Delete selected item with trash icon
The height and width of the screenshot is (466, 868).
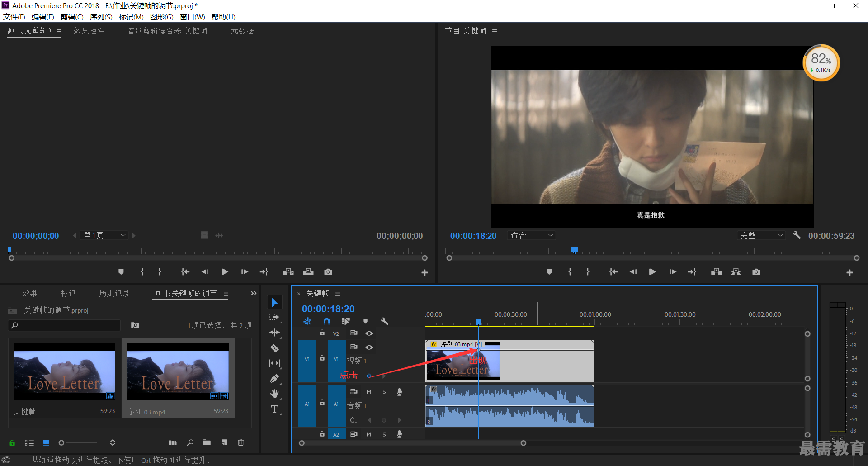pos(241,442)
